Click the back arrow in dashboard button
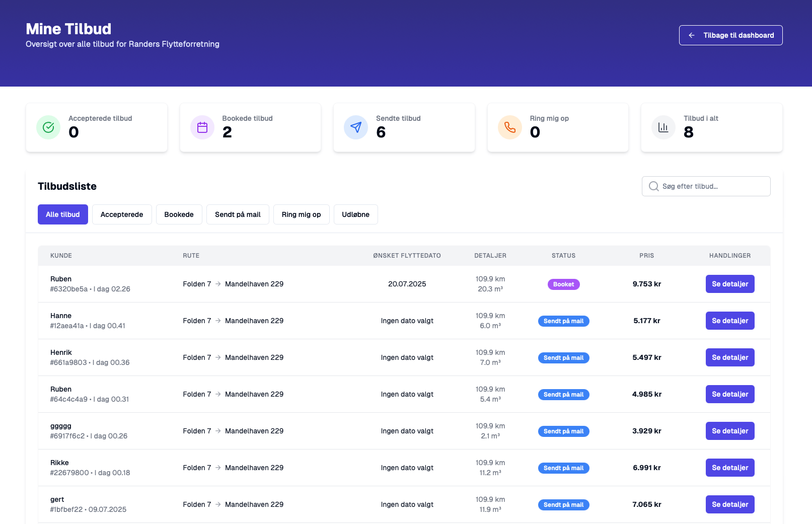Screen dimensions: 812x524 tap(692, 35)
